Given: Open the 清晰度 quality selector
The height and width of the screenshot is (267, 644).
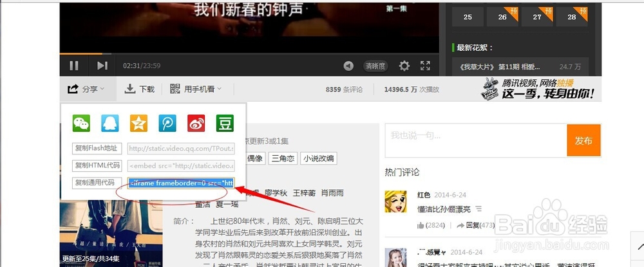Looking at the screenshot, I should coord(375,66).
